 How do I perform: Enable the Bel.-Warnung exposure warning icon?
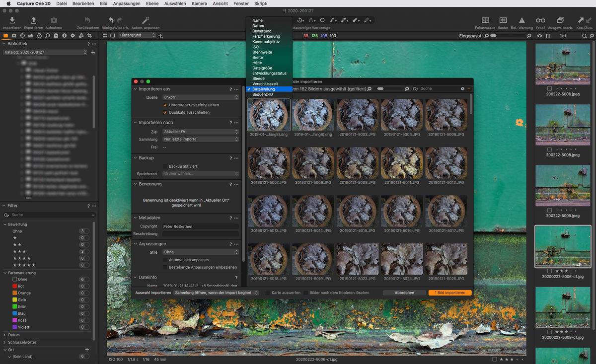[522, 20]
